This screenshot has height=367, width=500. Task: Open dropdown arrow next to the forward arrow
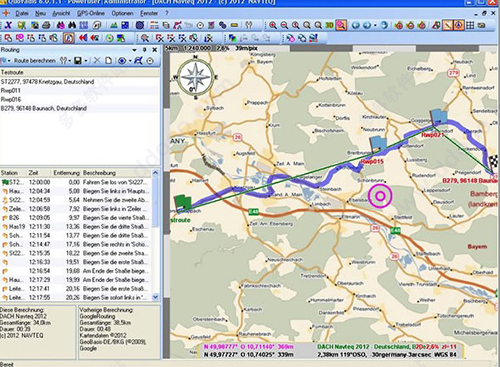(x=375, y=26)
